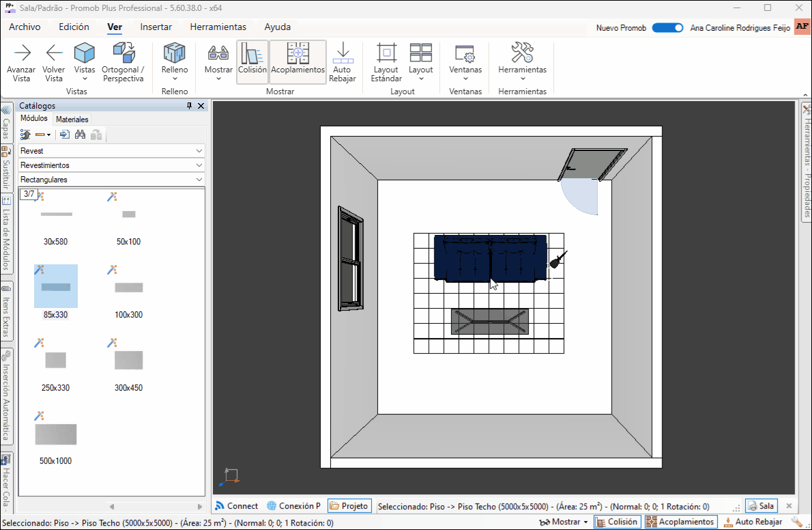This screenshot has height=530, width=812.
Task: Open the Ventanas dropdown
Action: coord(465,61)
